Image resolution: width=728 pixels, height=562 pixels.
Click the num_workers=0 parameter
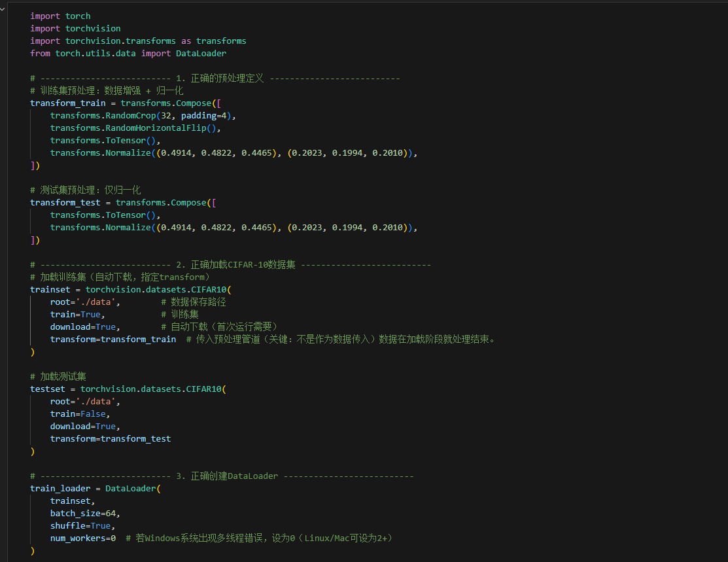pyautogui.click(x=82, y=538)
